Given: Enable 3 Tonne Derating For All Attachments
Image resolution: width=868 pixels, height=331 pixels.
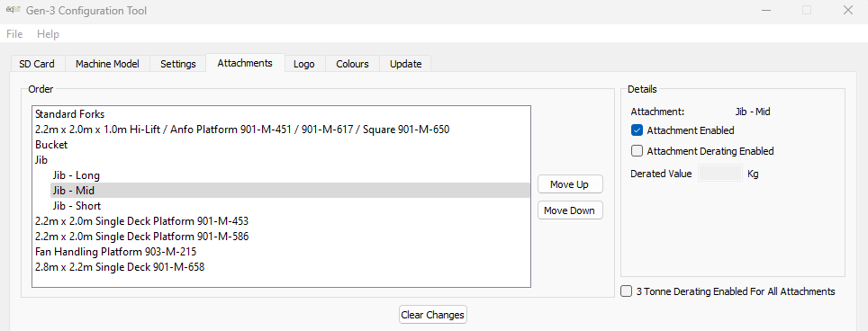Looking at the screenshot, I should [626, 291].
